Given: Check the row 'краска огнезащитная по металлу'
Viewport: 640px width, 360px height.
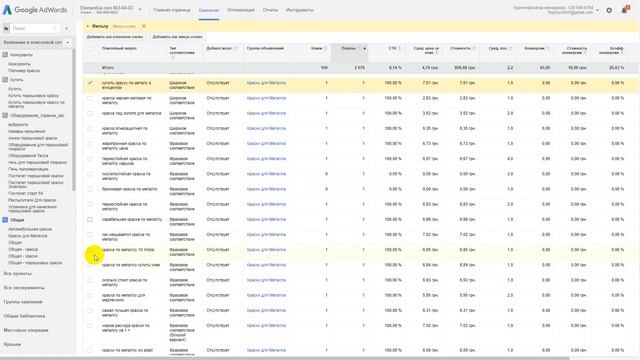Looking at the screenshot, I should (x=90, y=129).
